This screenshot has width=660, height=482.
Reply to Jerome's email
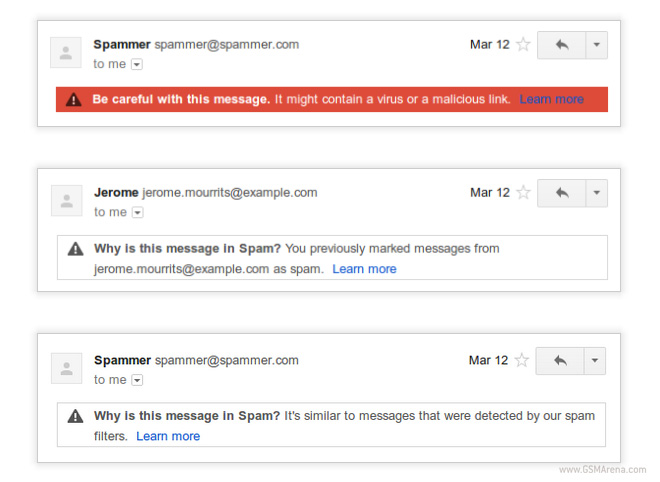(561, 193)
